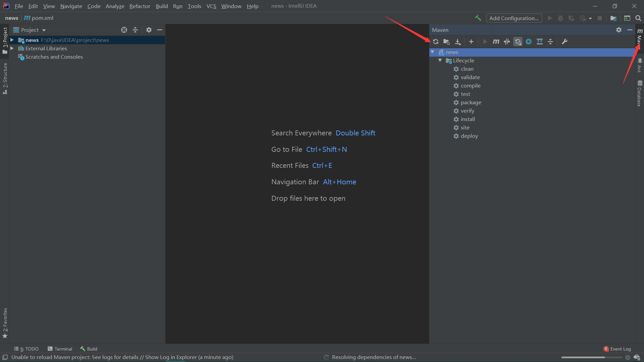
Task: Run the selected Maven build
Action: (x=485, y=42)
